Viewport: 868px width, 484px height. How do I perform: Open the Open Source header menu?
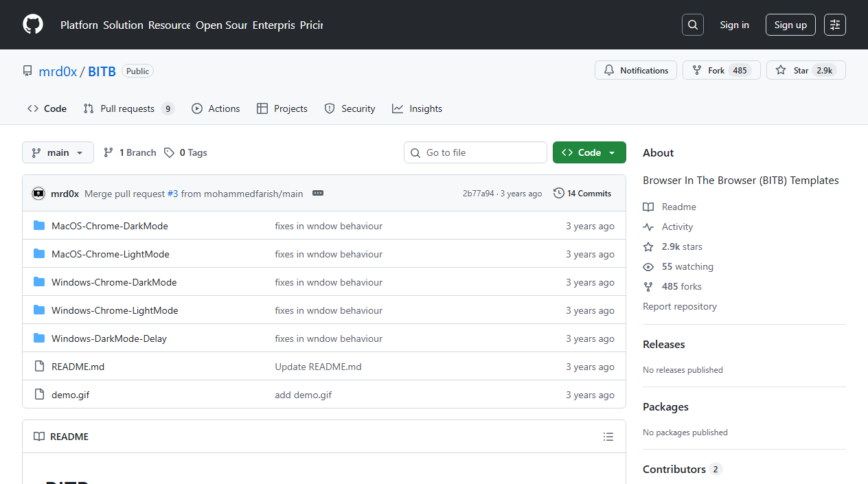pos(221,25)
